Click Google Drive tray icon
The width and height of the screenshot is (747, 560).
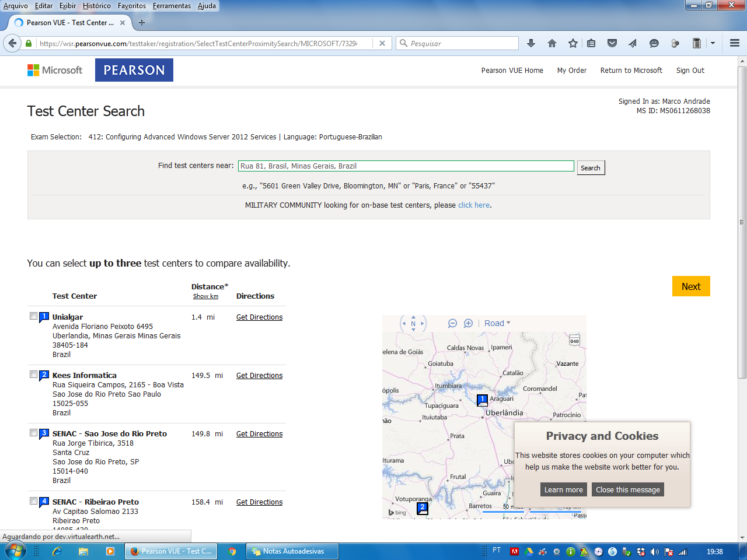coord(529,551)
